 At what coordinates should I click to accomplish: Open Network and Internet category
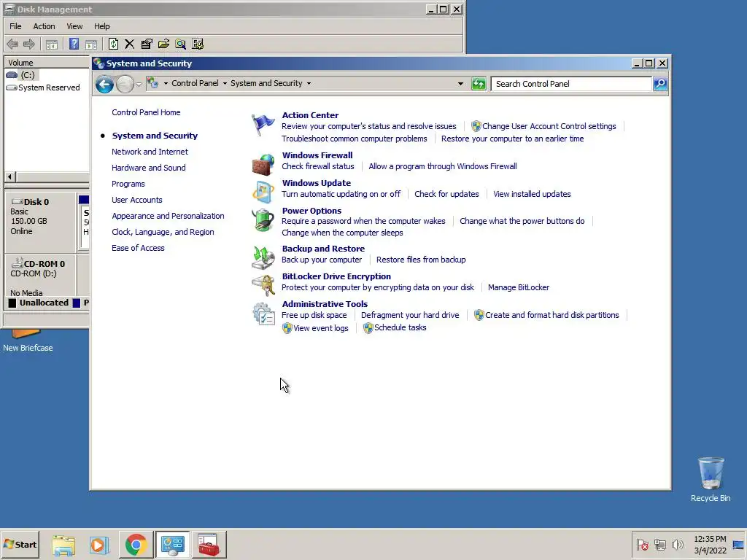150,152
